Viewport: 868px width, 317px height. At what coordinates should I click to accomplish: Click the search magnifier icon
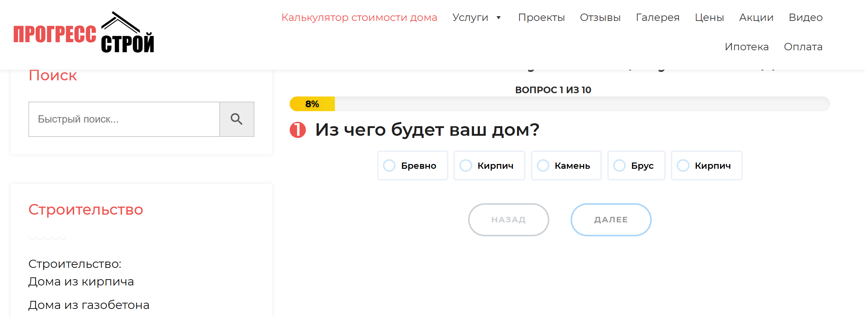click(x=237, y=119)
